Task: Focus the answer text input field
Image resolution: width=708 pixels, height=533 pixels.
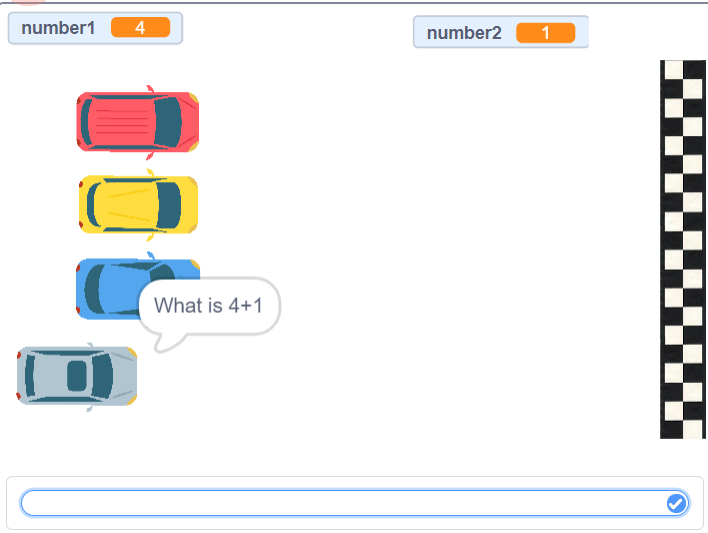Action: coord(340,503)
